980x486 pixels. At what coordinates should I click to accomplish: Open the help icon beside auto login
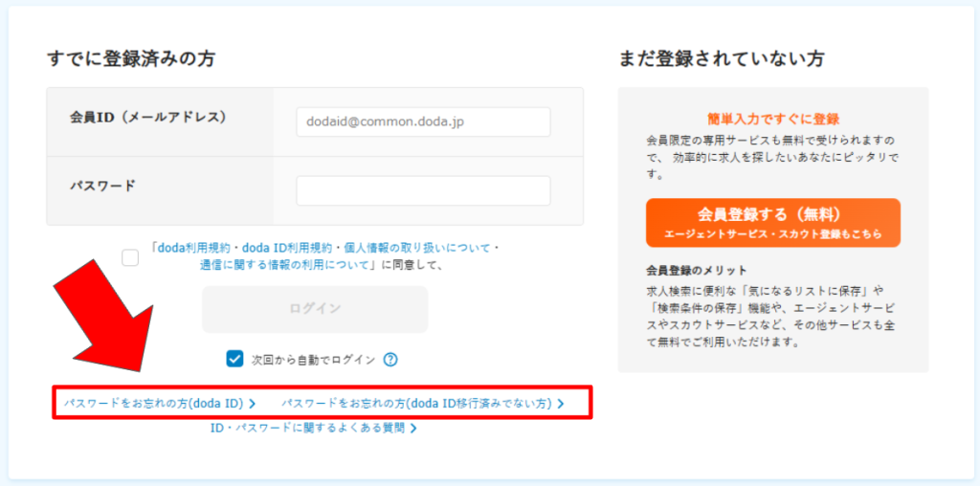tap(390, 360)
